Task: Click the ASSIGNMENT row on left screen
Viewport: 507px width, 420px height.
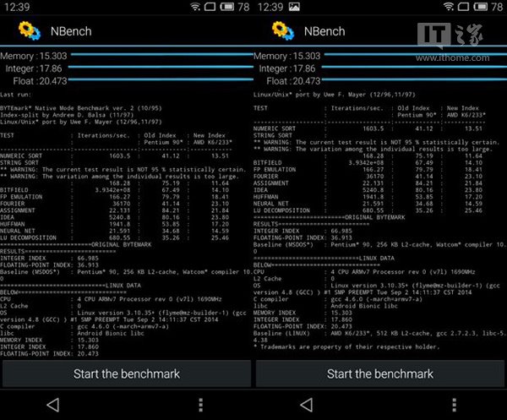Action: [114, 210]
